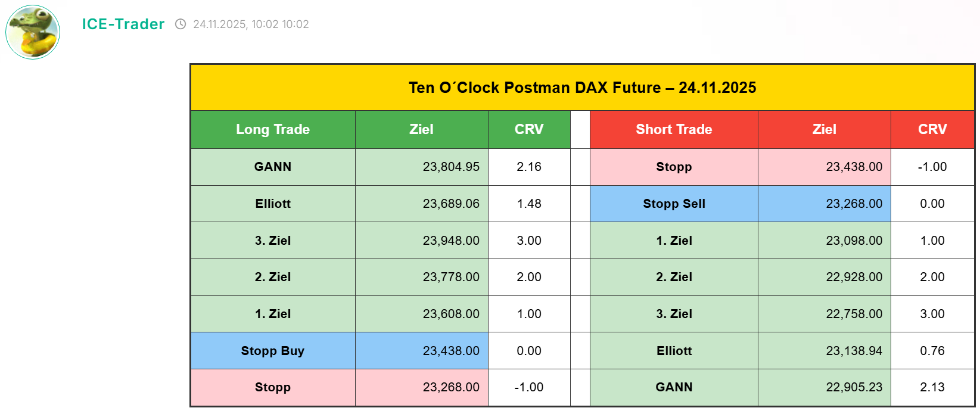Select the Short Trade column header
Viewport: 980px width, 411px height.
point(674,129)
